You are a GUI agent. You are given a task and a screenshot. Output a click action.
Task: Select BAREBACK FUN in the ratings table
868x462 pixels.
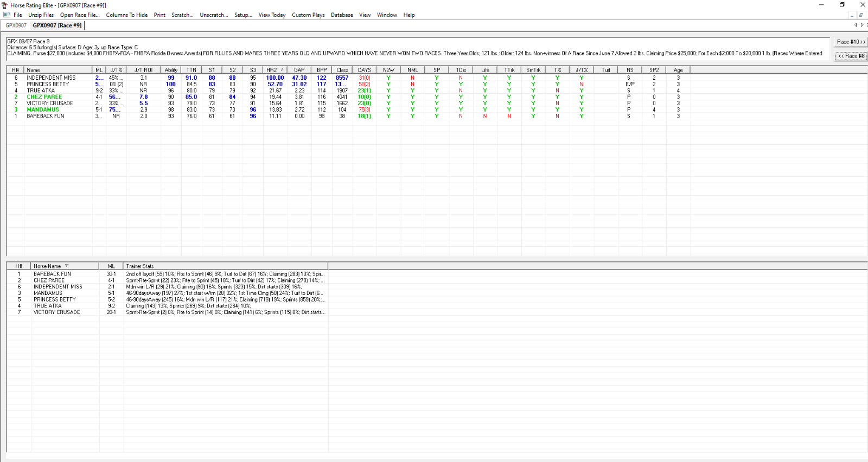(46, 116)
